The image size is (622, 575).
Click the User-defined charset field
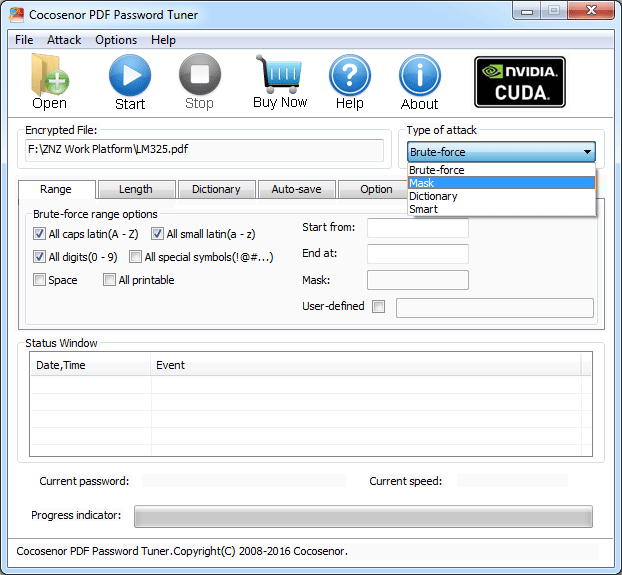pyautogui.click(x=495, y=308)
